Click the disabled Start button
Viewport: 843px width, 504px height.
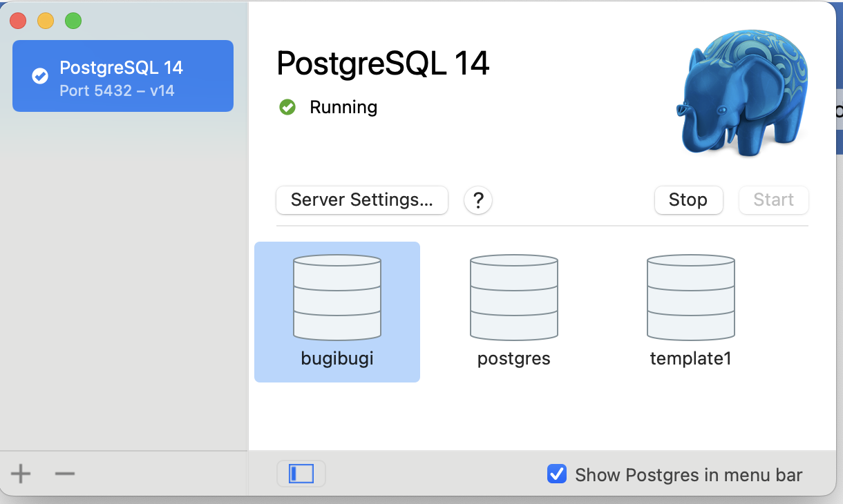click(x=774, y=200)
